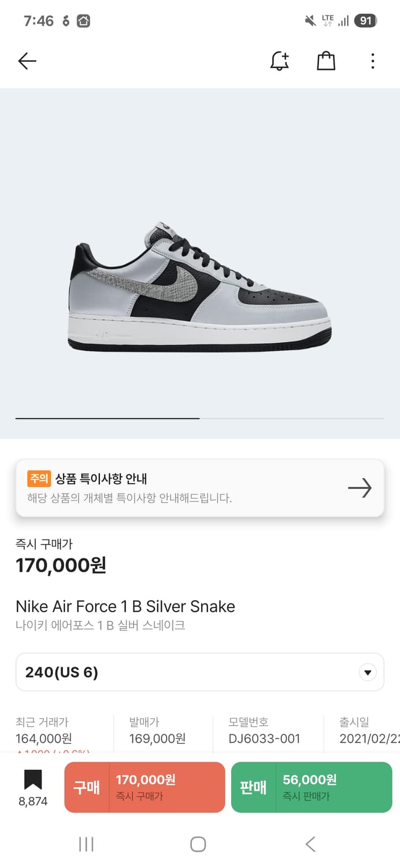Tap the notification bell with plus icon
400x868 pixels.
click(x=280, y=61)
